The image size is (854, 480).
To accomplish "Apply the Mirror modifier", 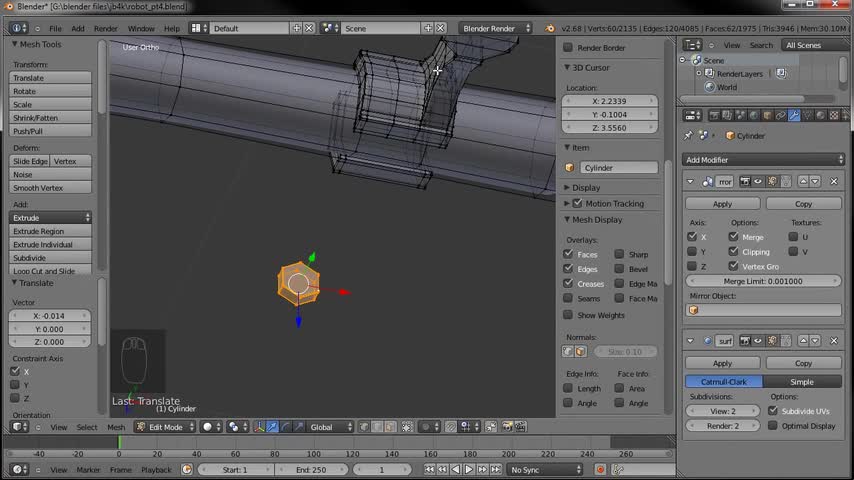I will pyautogui.click(x=722, y=204).
